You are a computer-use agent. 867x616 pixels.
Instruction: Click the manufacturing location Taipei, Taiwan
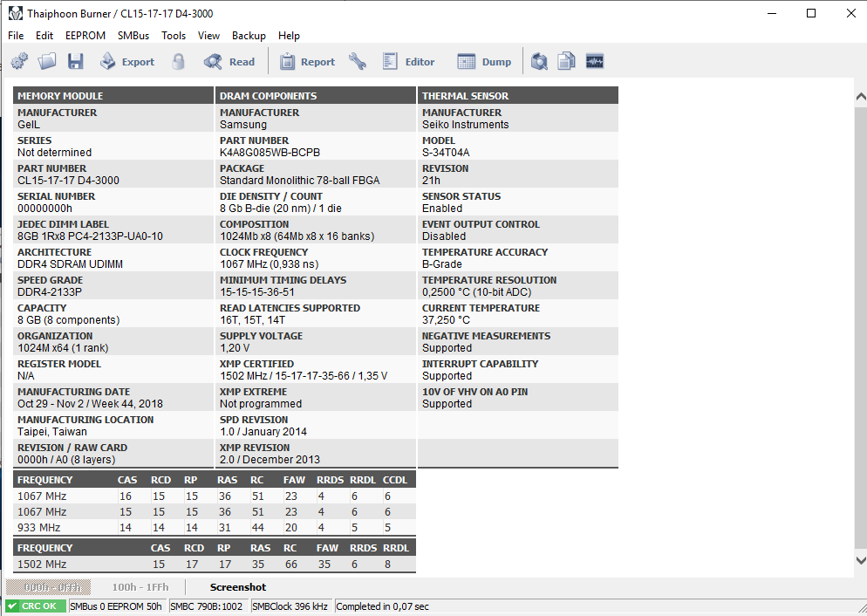pyautogui.click(x=52, y=432)
